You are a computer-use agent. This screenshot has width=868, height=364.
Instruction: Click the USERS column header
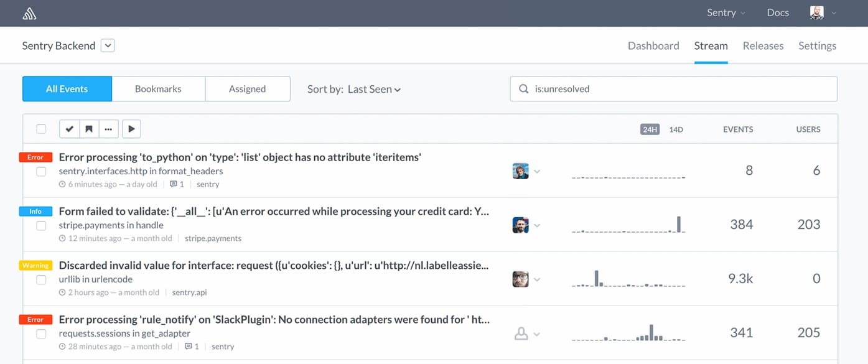[x=808, y=129]
